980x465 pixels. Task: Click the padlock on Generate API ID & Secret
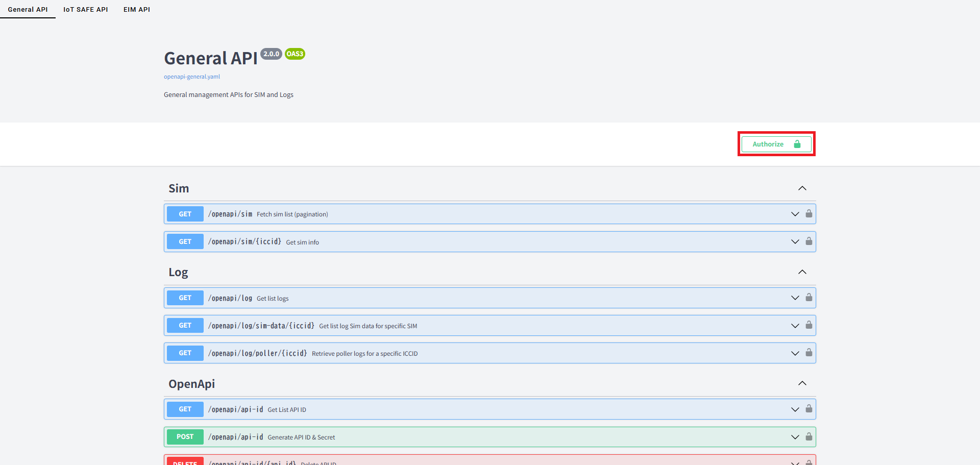809,436
